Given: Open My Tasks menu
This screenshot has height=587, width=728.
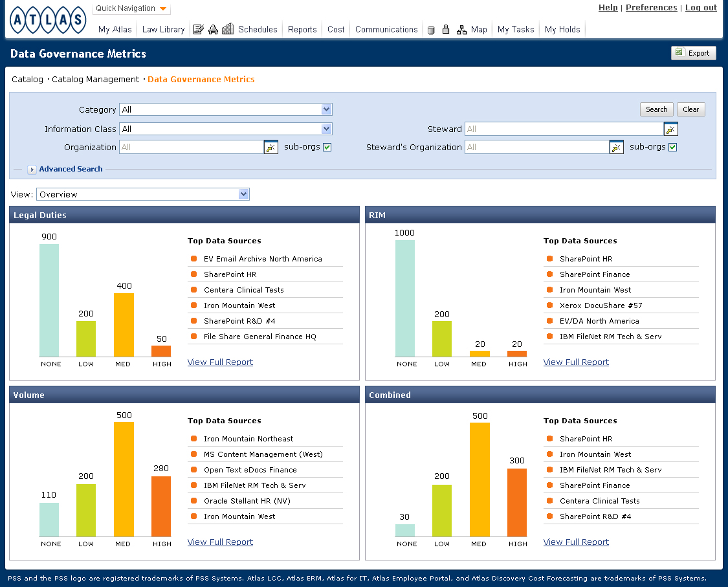Looking at the screenshot, I should (x=516, y=29).
